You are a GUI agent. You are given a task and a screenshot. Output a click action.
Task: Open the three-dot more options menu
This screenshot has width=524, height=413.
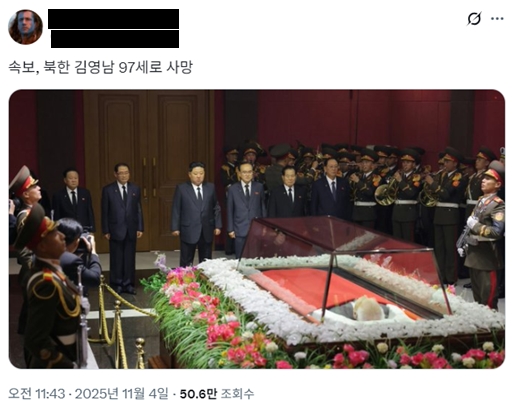(x=497, y=19)
